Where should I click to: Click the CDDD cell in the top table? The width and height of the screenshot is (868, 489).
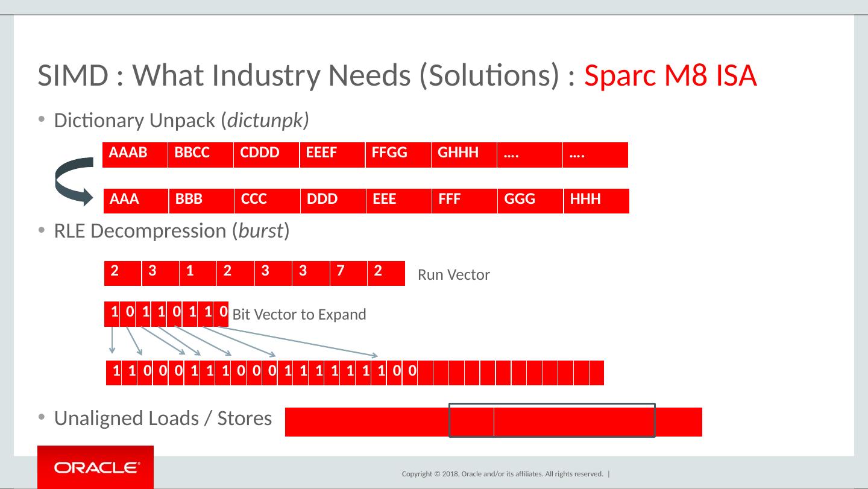pos(266,154)
